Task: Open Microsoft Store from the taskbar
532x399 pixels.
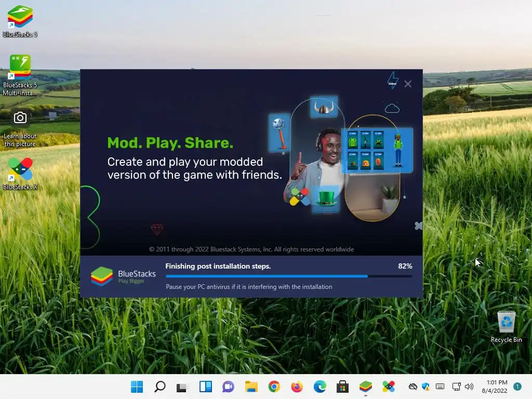Action: click(x=342, y=387)
